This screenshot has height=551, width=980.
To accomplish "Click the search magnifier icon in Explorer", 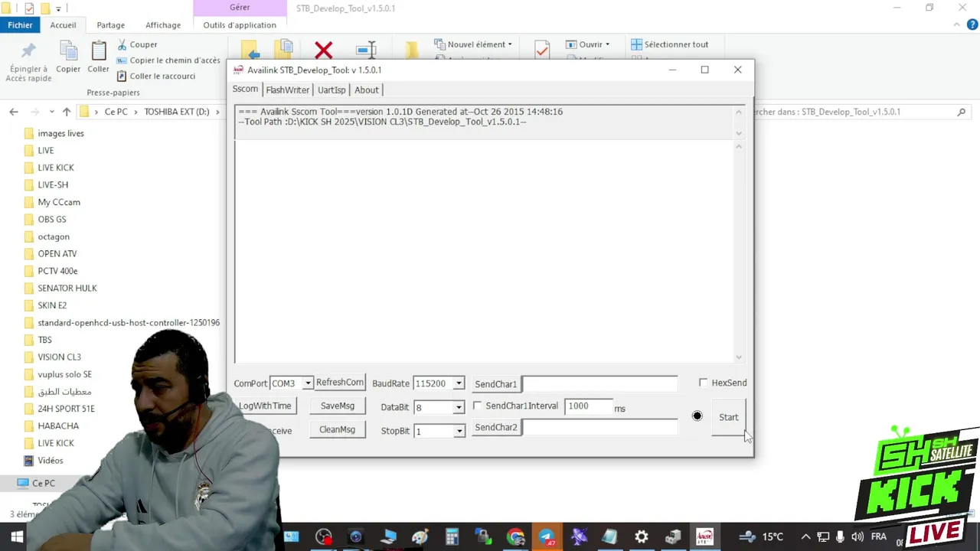I will point(962,112).
